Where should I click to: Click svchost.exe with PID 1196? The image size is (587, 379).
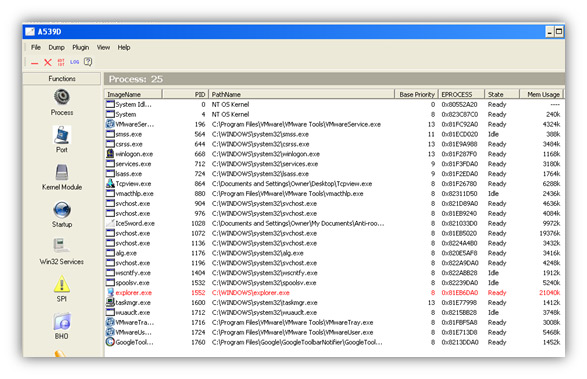point(133,263)
